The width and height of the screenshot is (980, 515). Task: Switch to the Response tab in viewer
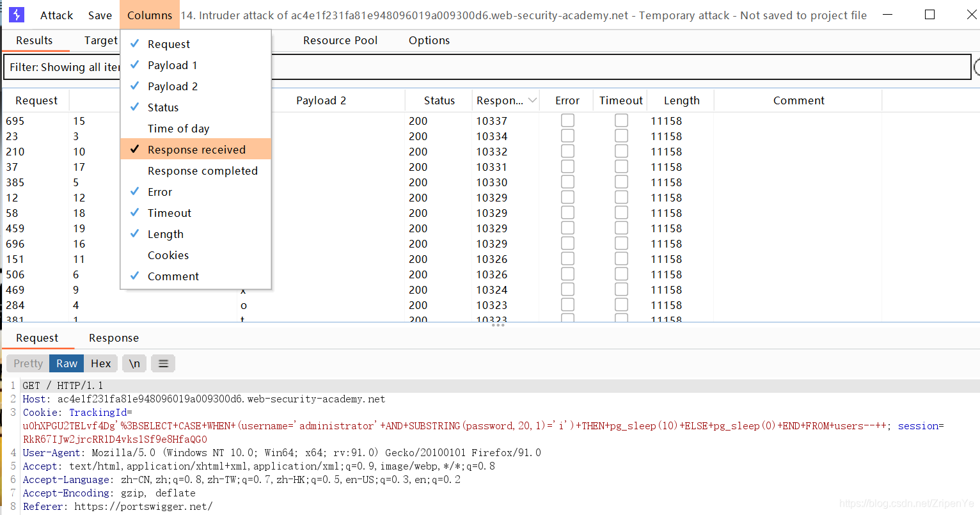coord(114,338)
